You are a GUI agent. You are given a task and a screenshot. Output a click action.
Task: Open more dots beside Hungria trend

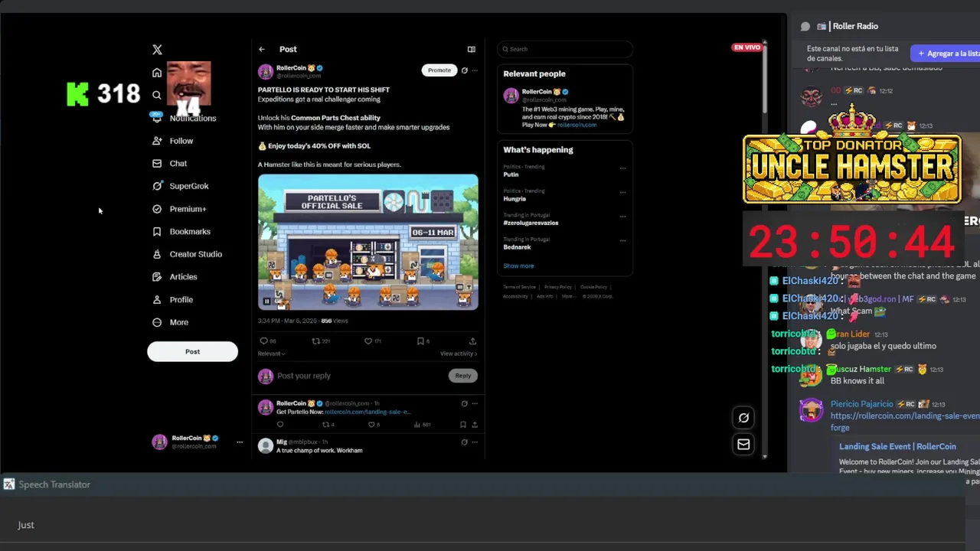coord(622,192)
